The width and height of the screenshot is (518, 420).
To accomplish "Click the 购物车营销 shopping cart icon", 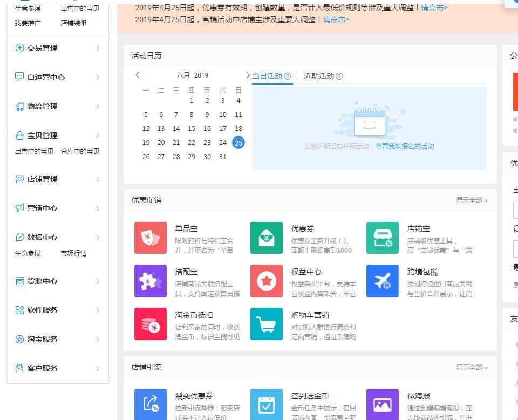I will click(x=267, y=324).
